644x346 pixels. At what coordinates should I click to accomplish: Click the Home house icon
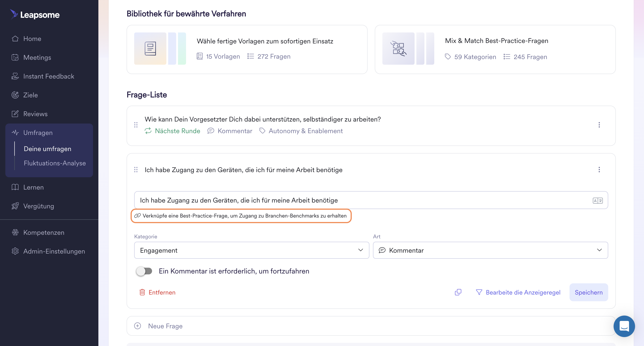(x=15, y=38)
